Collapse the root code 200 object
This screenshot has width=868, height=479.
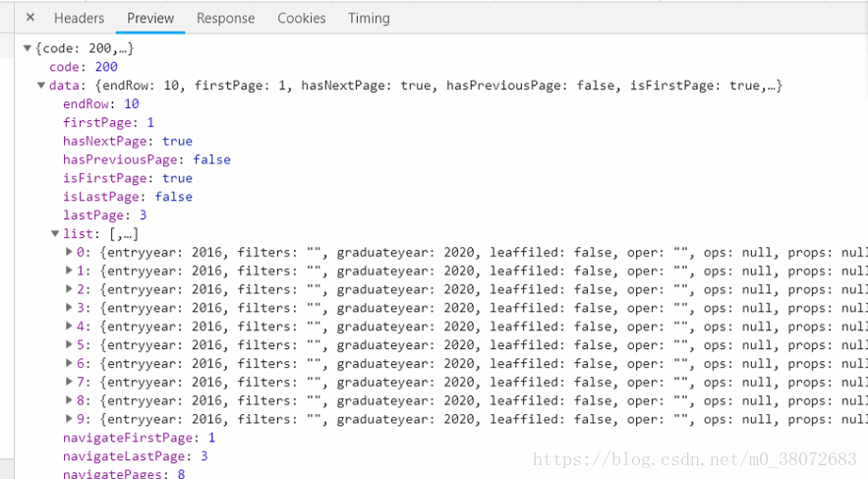pos(28,48)
